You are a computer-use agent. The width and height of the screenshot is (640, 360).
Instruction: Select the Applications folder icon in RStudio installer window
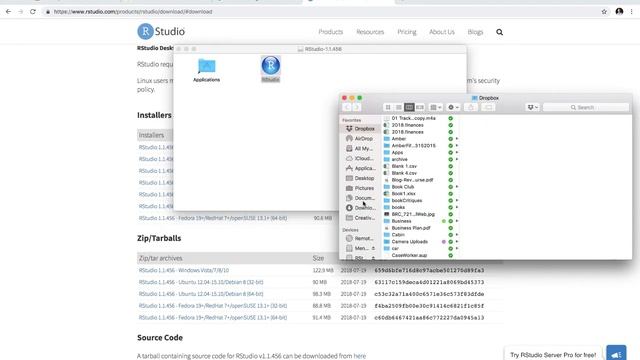coord(207,66)
